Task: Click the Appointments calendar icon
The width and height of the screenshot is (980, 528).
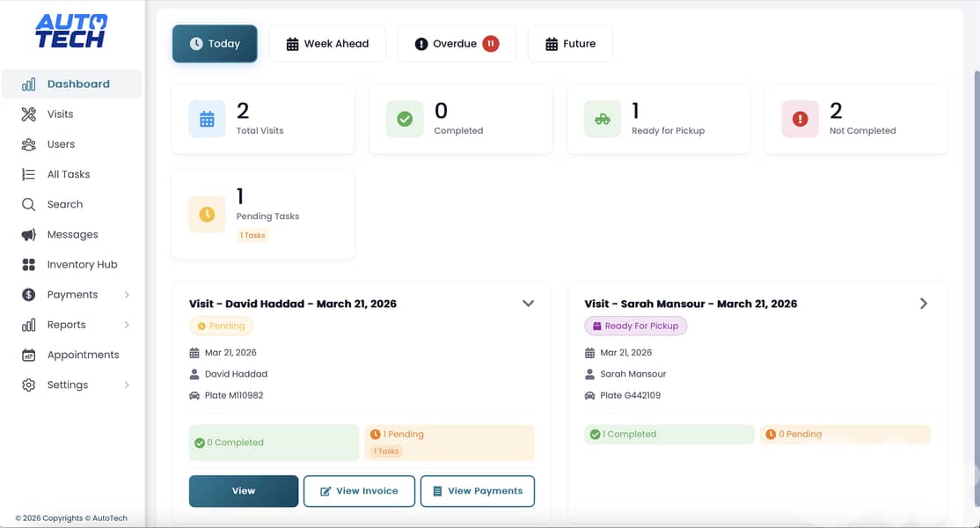Action: (28, 355)
